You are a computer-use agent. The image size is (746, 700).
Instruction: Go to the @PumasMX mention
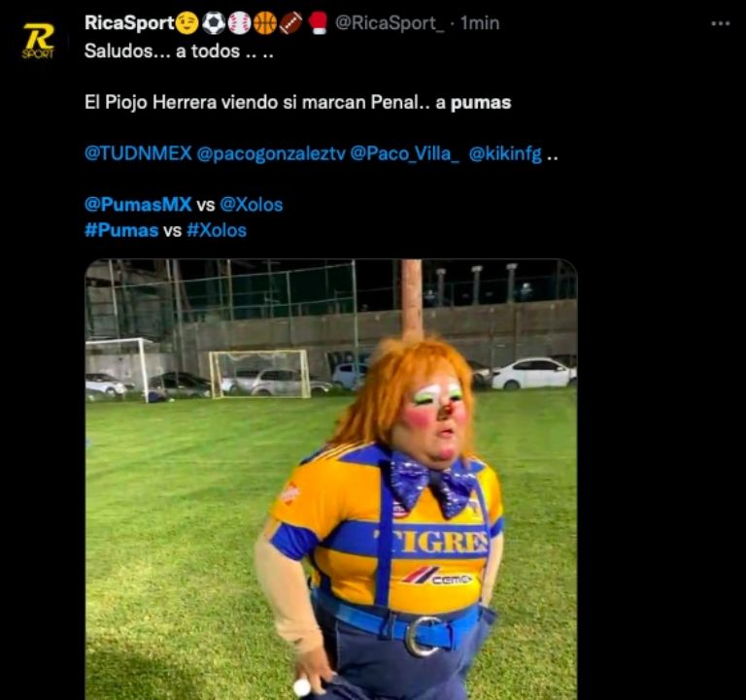pos(138,205)
